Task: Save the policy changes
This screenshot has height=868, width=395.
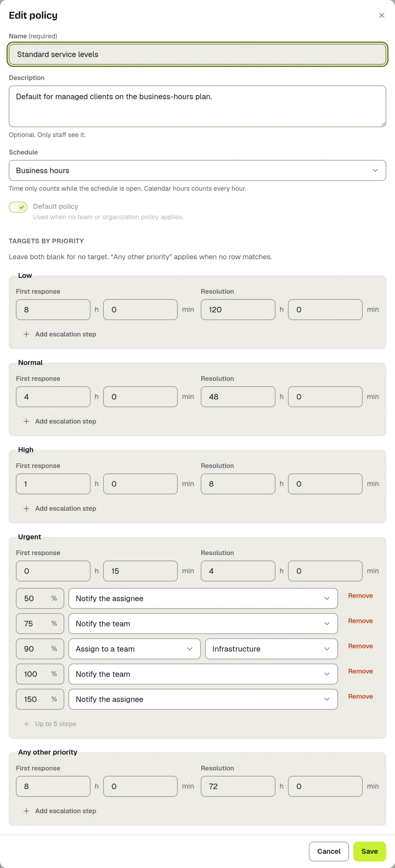Action: (370, 851)
